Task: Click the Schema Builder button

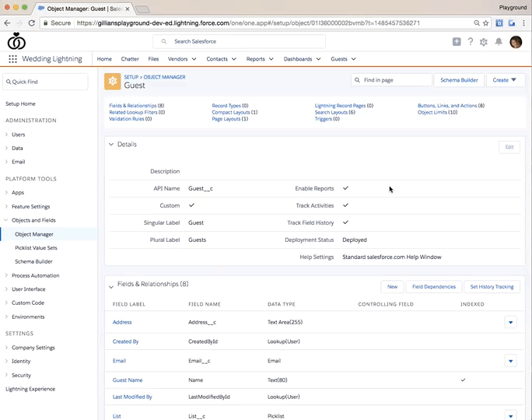Action: click(x=459, y=80)
